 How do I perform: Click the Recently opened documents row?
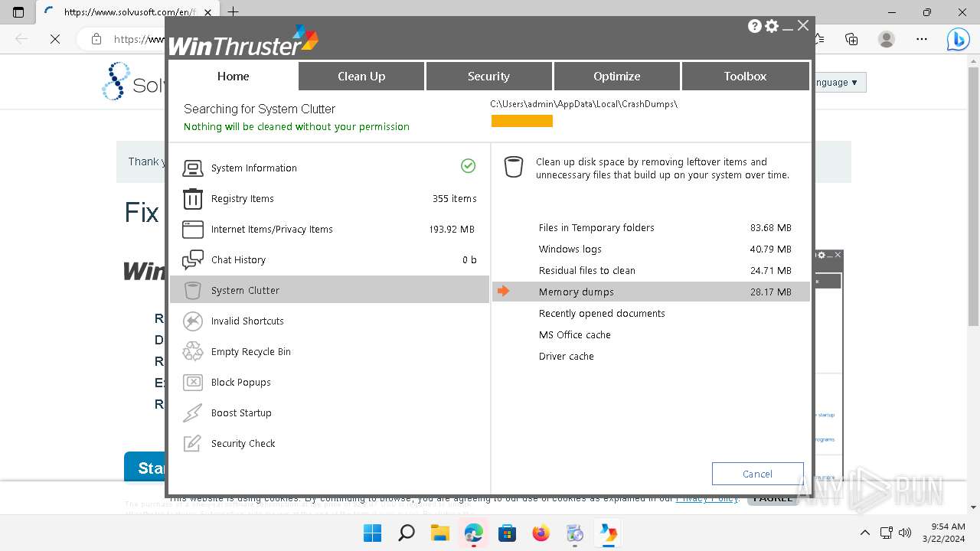point(651,314)
